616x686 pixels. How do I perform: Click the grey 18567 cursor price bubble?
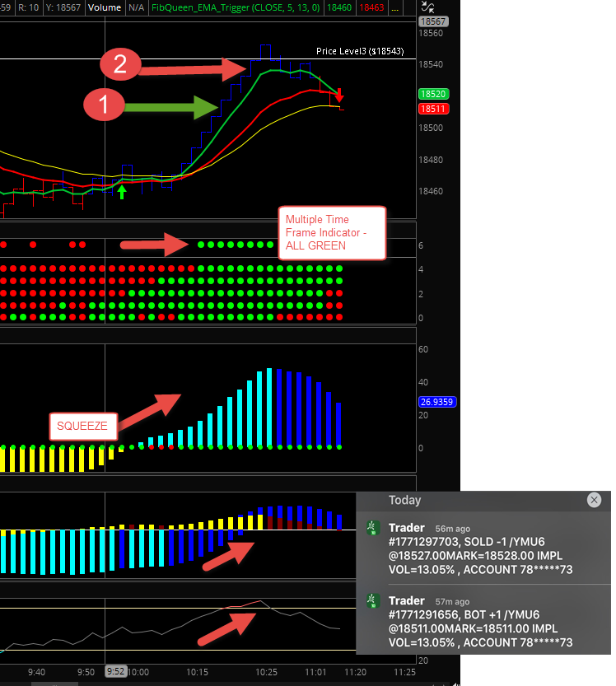click(433, 21)
